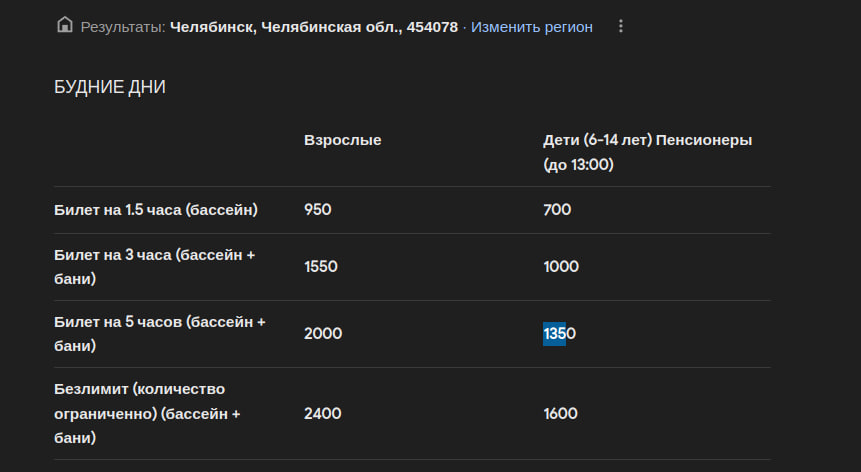Click the adult price 2000
Screen dimensions: 861x472
pos(323,334)
